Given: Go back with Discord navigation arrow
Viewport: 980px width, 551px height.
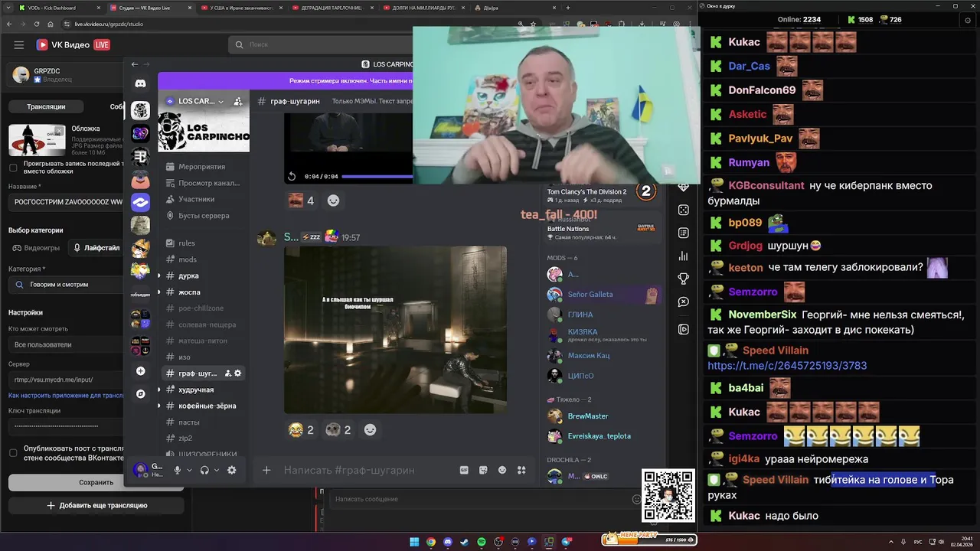Looking at the screenshot, I should [x=135, y=64].
